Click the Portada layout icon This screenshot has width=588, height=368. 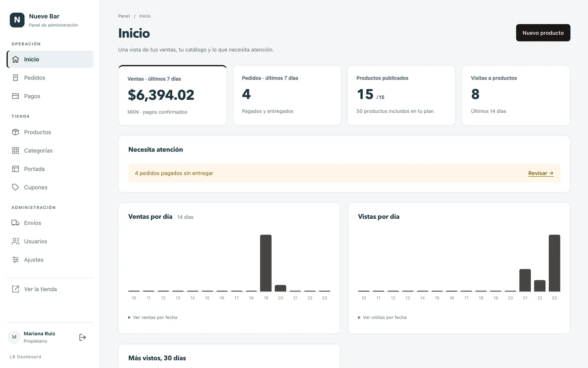15,169
